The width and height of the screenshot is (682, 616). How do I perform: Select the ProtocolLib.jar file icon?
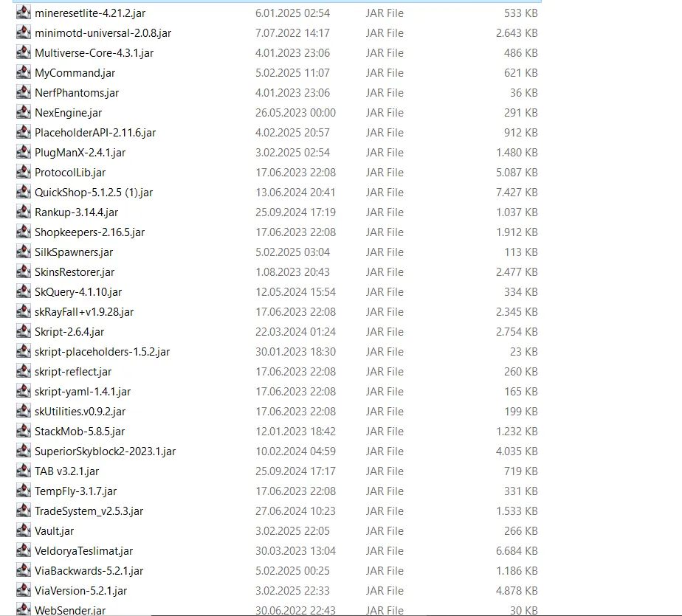point(24,172)
